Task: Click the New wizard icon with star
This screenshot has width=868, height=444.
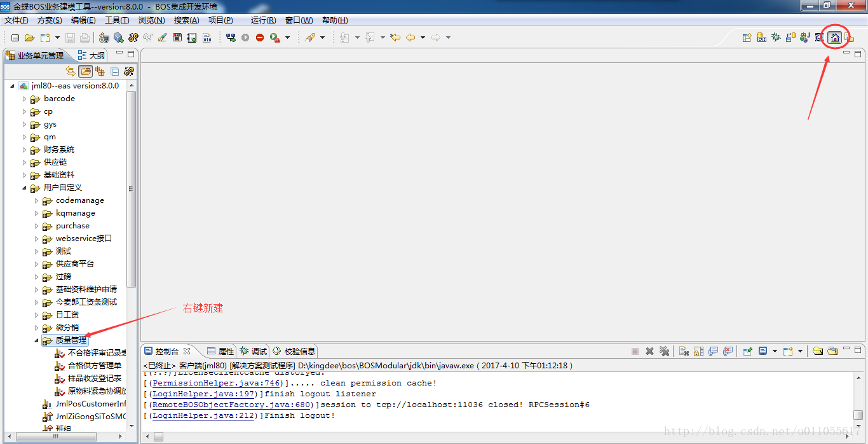Action: pos(45,38)
